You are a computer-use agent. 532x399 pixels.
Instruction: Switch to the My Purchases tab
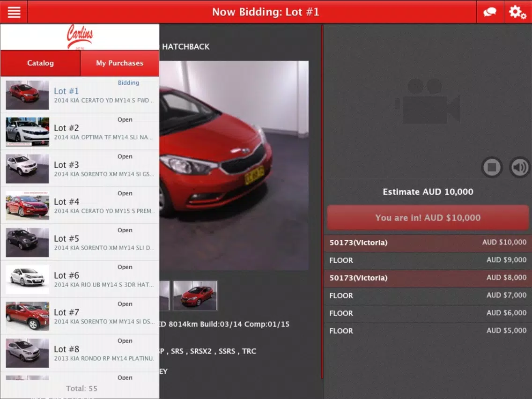click(120, 63)
